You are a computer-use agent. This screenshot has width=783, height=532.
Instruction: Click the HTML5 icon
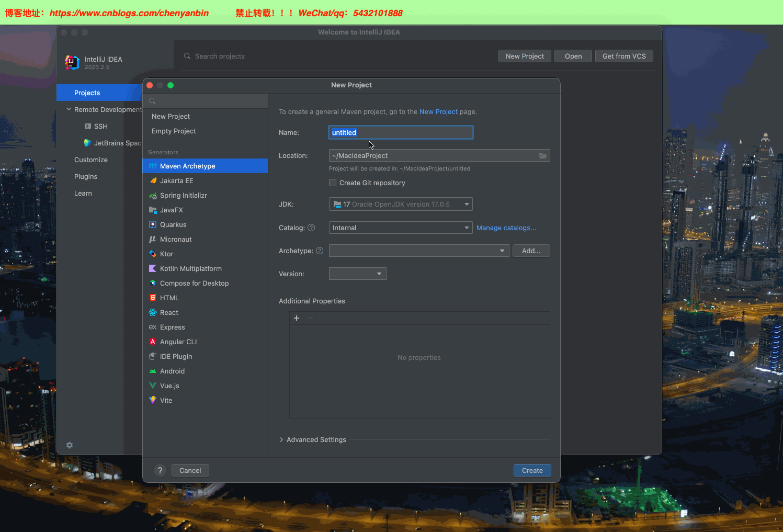click(x=153, y=298)
